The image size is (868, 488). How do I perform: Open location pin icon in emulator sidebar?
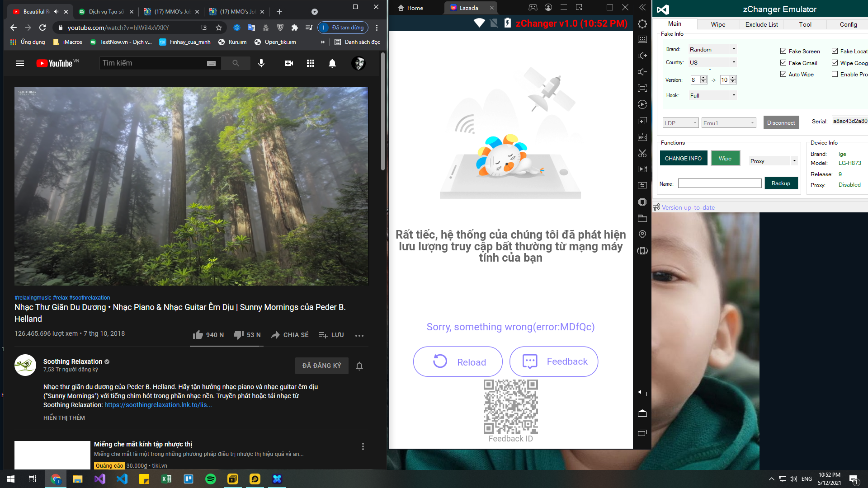pyautogui.click(x=642, y=234)
